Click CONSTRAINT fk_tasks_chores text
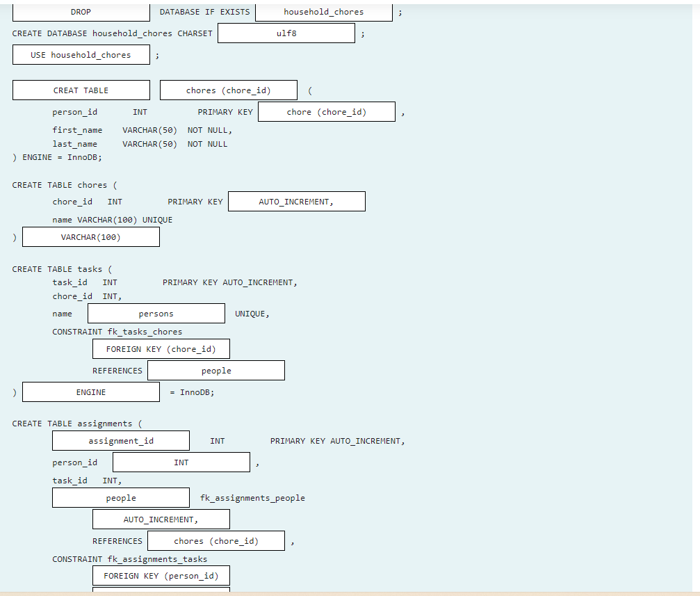Screen dimensions: 700x596 (117, 332)
